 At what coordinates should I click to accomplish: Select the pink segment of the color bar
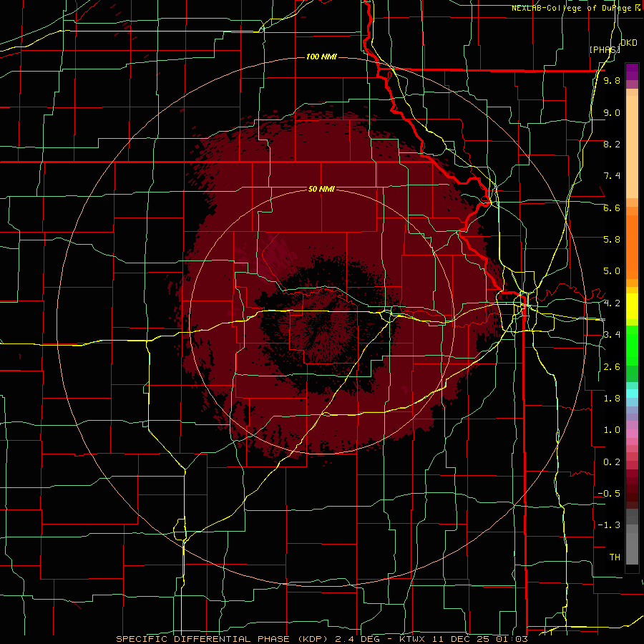click(632, 434)
